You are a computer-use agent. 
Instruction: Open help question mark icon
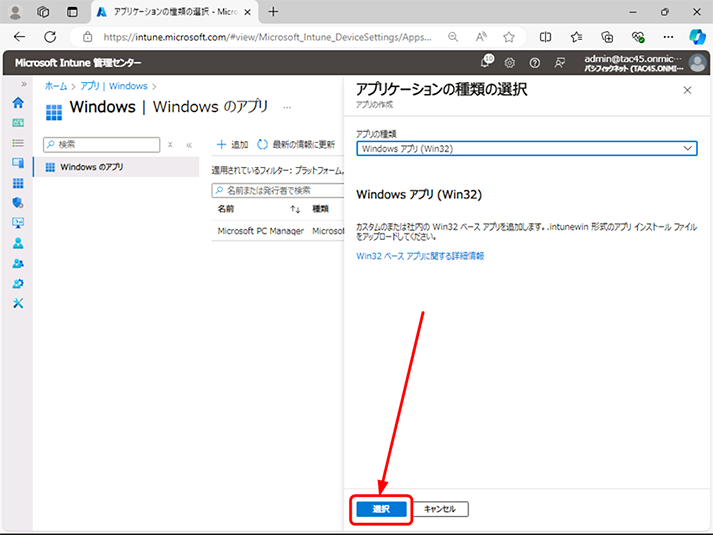click(x=535, y=63)
